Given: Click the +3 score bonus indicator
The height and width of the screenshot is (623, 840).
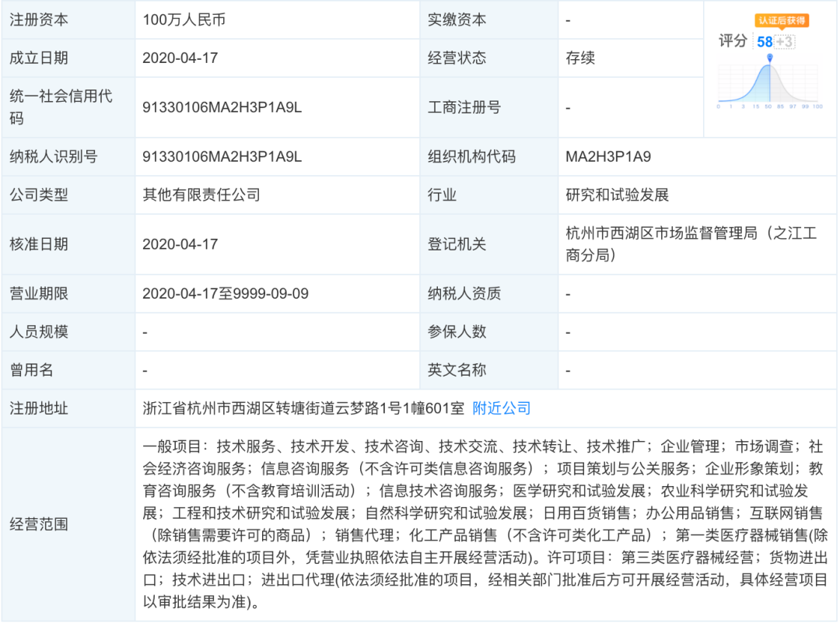Looking at the screenshot, I should point(785,41).
